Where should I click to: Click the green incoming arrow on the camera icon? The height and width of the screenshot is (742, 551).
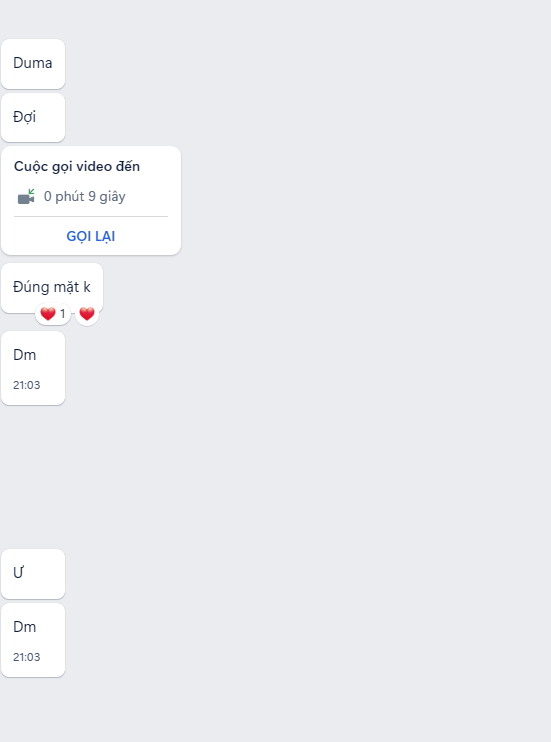pos(31,192)
